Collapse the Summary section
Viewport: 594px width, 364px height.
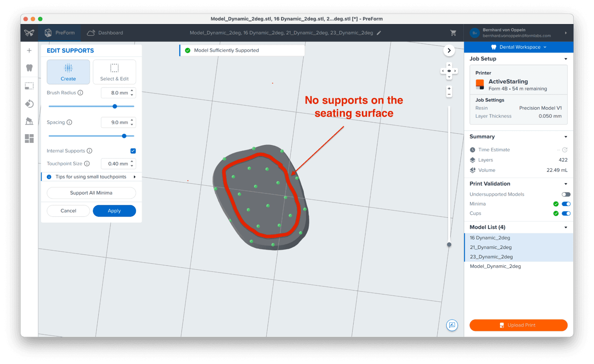coord(565,137)
